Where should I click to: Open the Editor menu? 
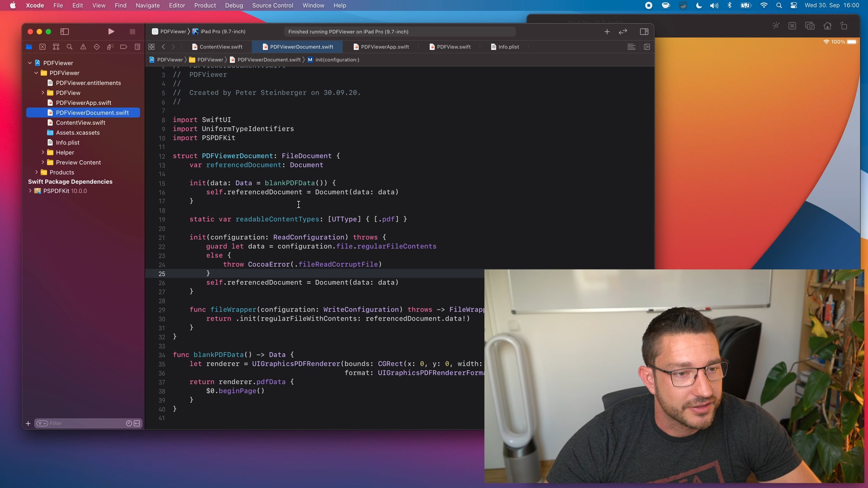(177, 5)
